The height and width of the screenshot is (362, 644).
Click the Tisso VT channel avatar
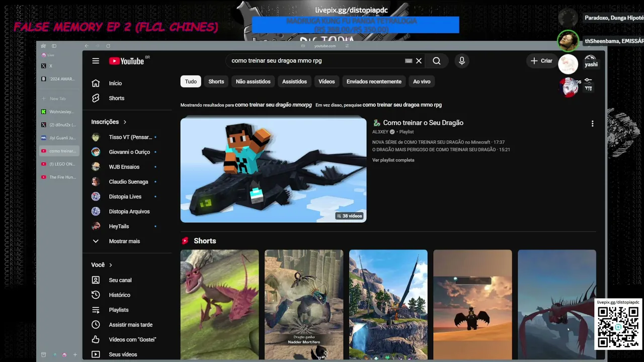96,137
